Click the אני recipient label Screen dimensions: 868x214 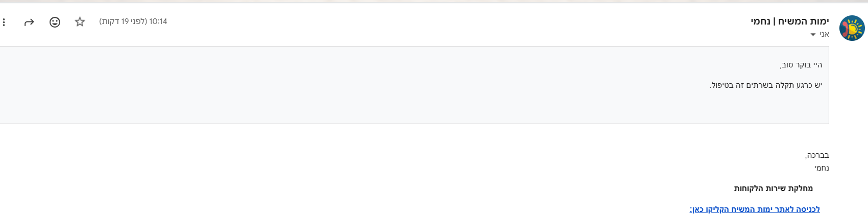(x=824, y=34)
